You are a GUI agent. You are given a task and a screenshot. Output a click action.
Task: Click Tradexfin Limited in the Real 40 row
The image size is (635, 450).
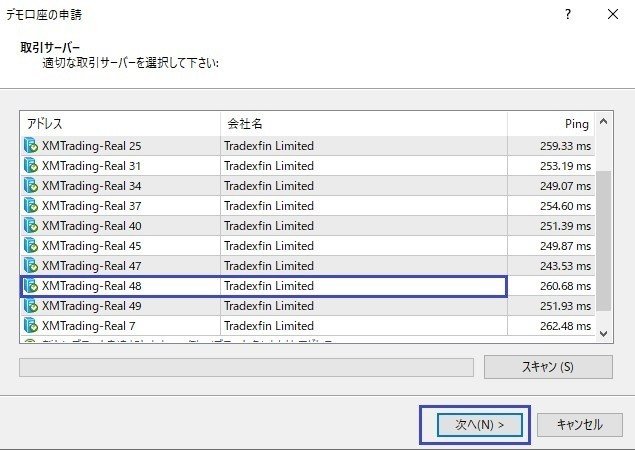coord(269,226)
